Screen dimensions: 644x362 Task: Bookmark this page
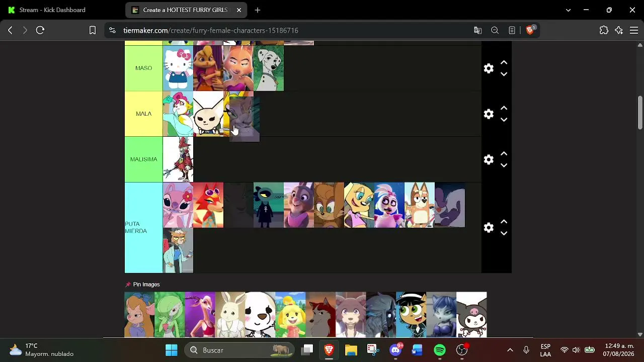tap(93, 31)
